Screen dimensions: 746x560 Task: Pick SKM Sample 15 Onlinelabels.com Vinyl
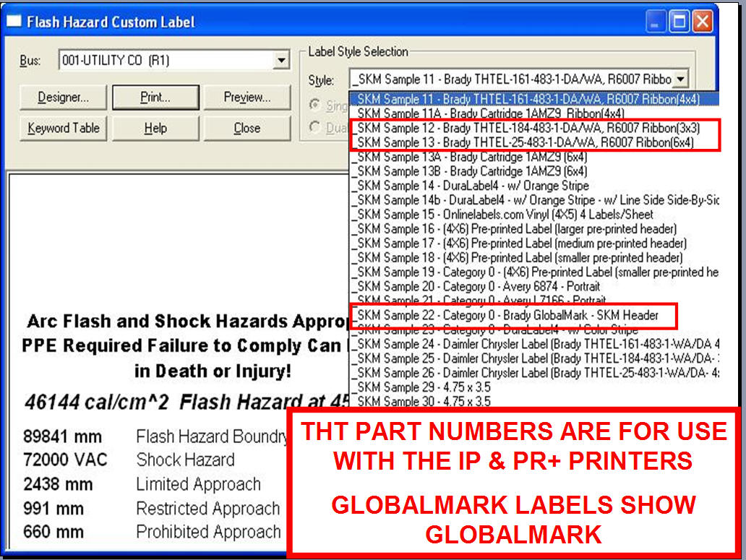point(502,215)
